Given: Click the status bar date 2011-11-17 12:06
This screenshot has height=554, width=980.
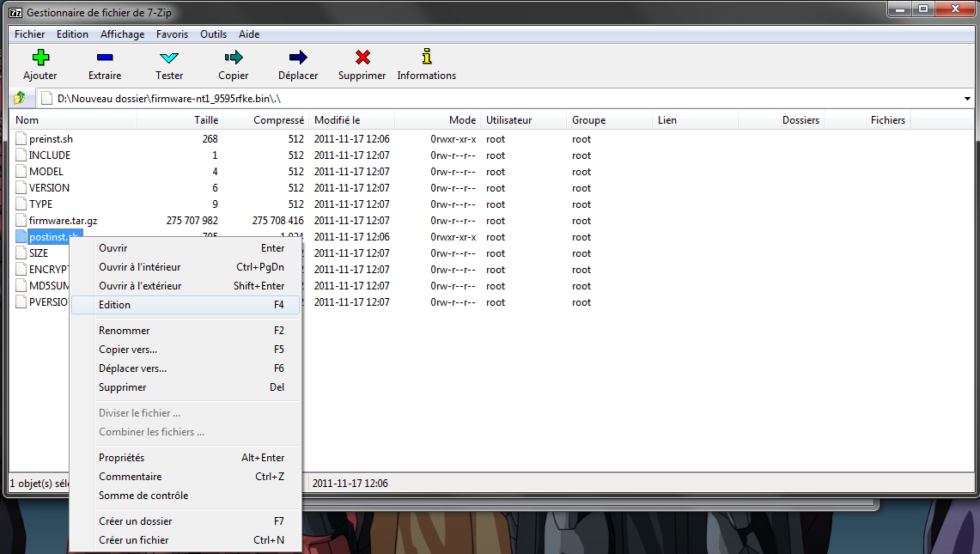Looking at the screenshot, I should click(x=350, y=484).
